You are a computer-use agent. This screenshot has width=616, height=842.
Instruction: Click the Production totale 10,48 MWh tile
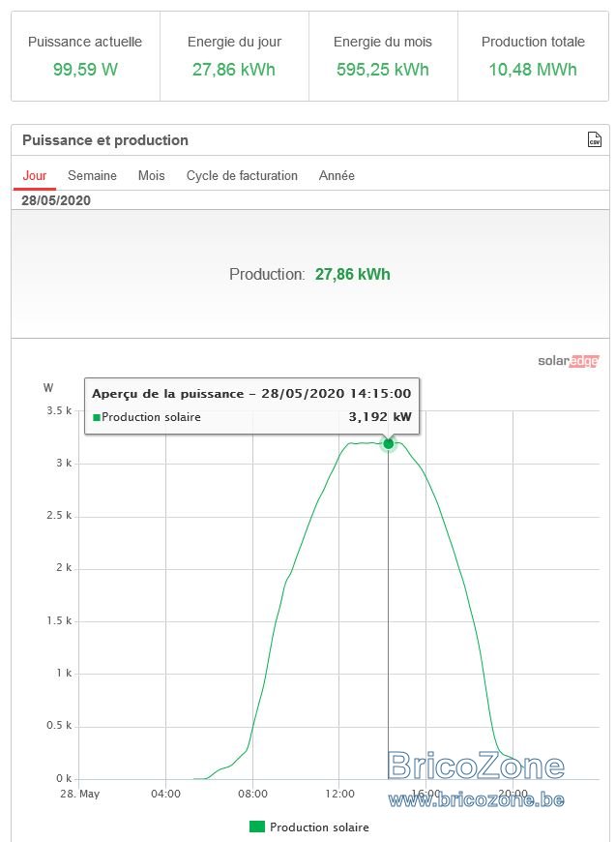[533, 56]
